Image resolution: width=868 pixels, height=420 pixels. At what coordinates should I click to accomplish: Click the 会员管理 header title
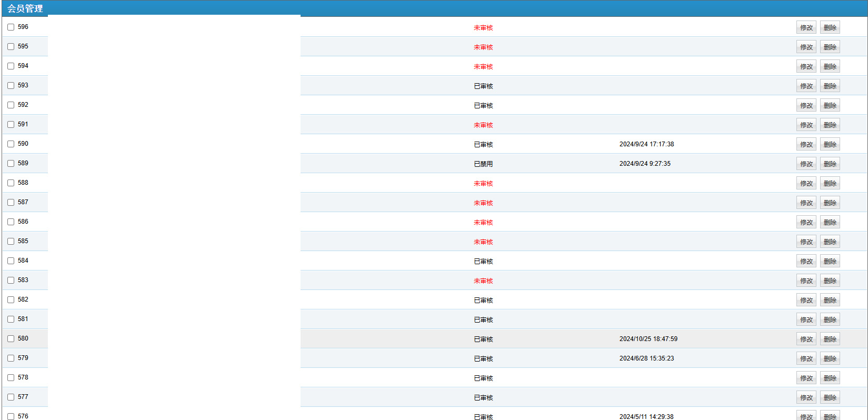pos(25,8)
